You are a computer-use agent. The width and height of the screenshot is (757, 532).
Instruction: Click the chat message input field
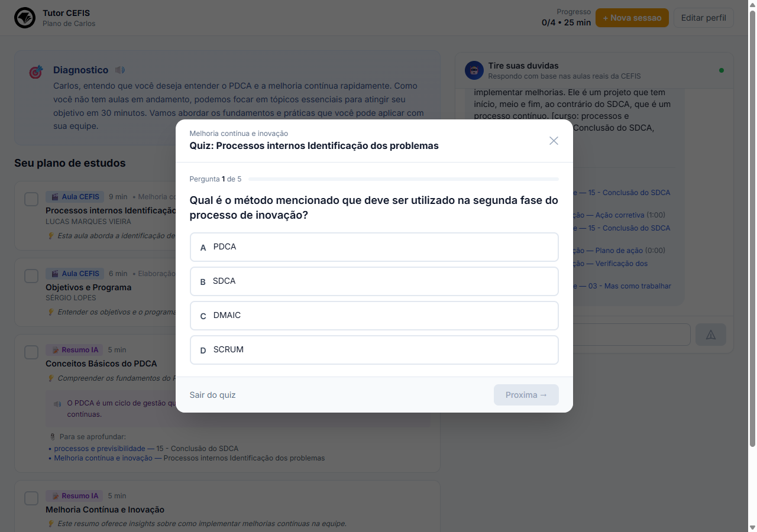[x=633, y=335]
